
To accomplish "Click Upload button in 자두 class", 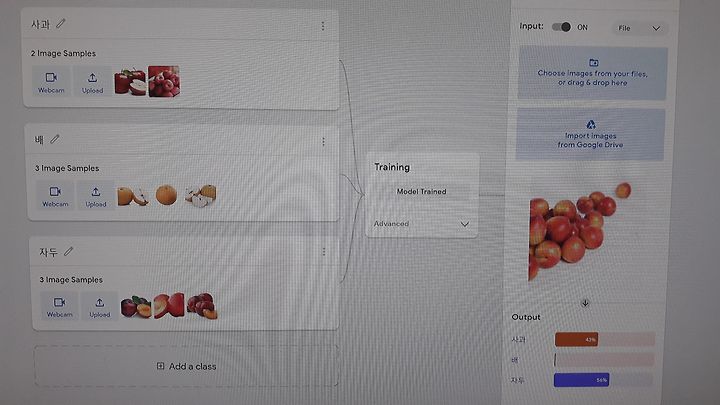I will 100,307.
